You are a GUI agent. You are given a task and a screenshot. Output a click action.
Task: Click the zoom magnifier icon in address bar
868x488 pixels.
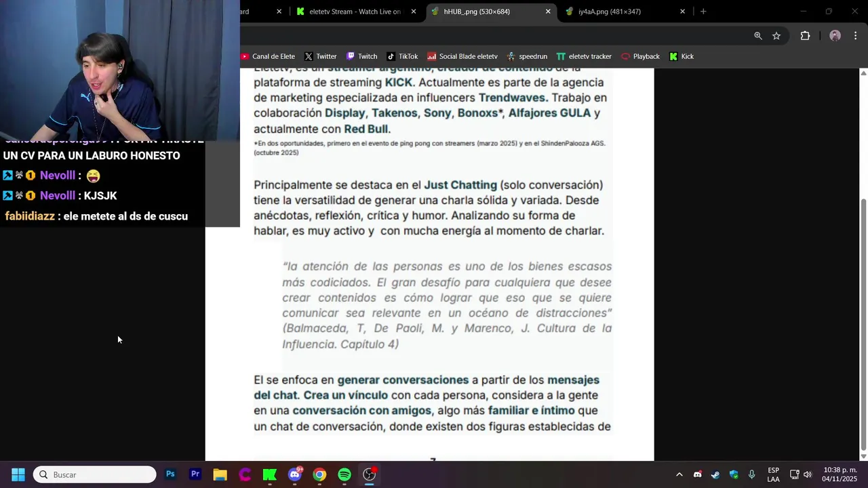pos(758,36)
